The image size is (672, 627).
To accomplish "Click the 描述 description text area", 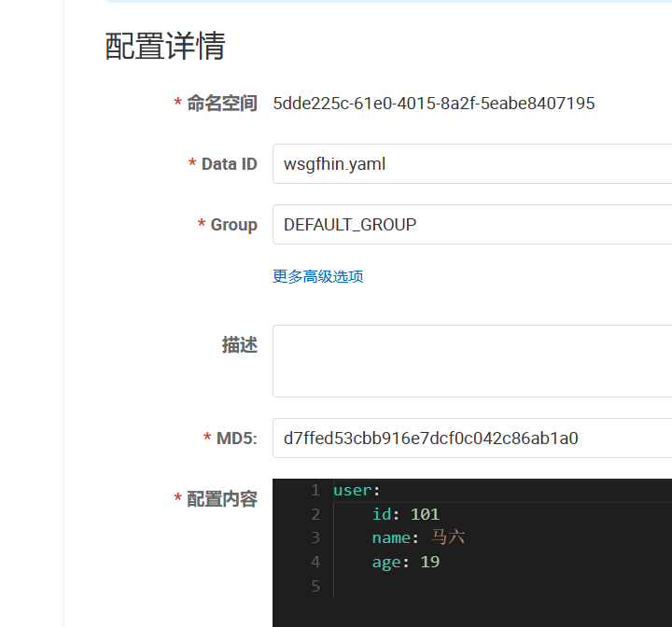I will [472, 361].
